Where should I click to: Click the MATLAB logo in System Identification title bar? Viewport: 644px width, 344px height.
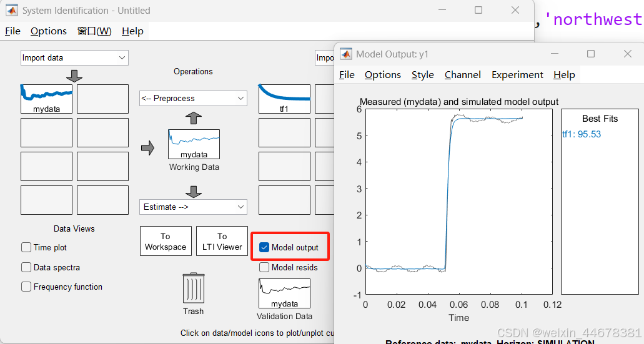11,10
